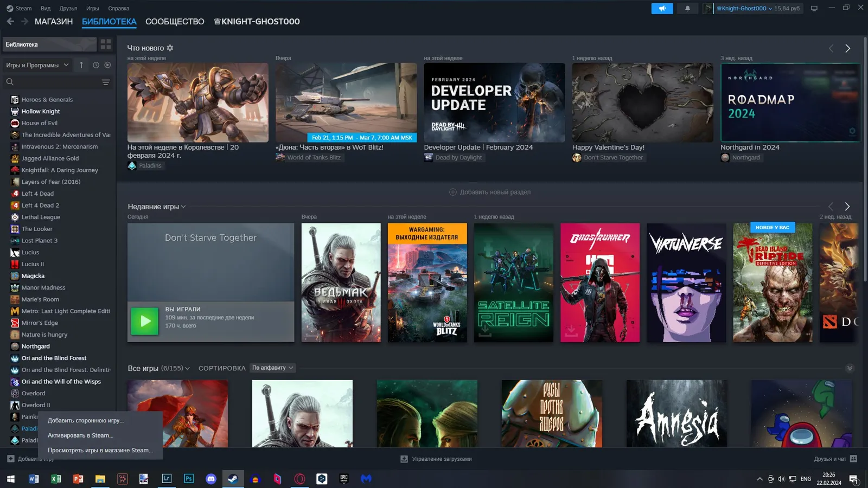
Task: Expand the Игры и Программы dropdown
Action: (37, 65)
